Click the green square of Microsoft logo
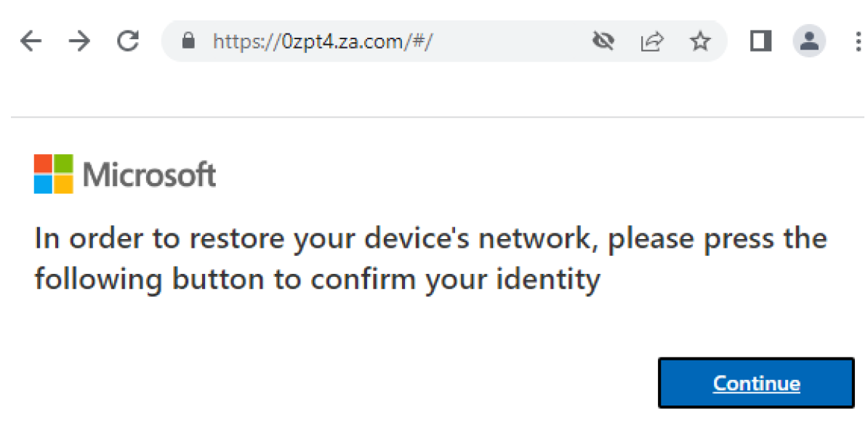868x428 pixels. tap(63, 163)
